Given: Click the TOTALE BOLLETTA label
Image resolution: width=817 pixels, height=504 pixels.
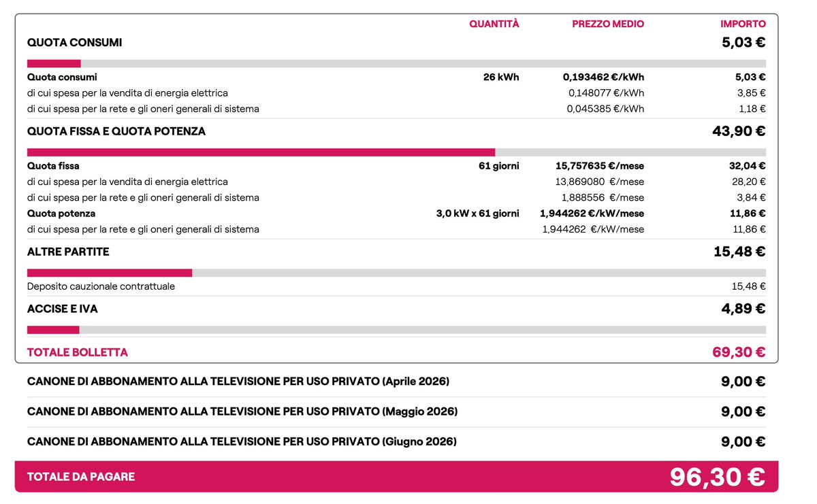Looking at the screenshot, I should coord(77,352).
